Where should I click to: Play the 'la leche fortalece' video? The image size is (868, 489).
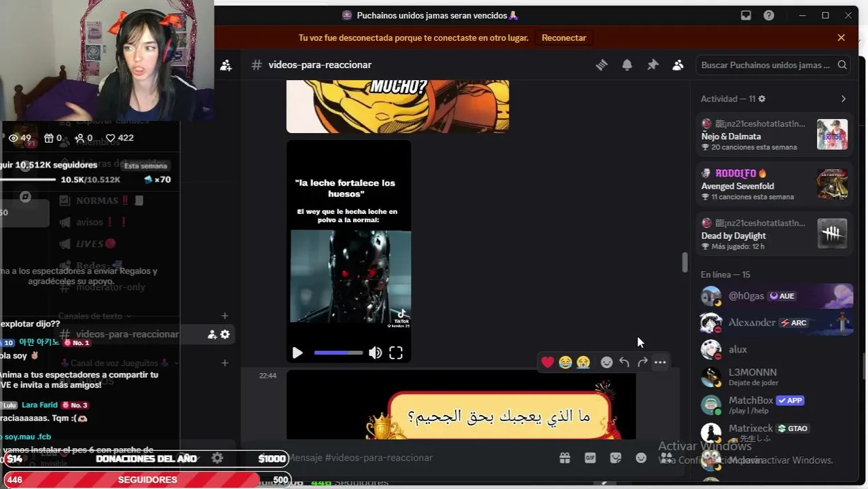(x=297, y=352)
